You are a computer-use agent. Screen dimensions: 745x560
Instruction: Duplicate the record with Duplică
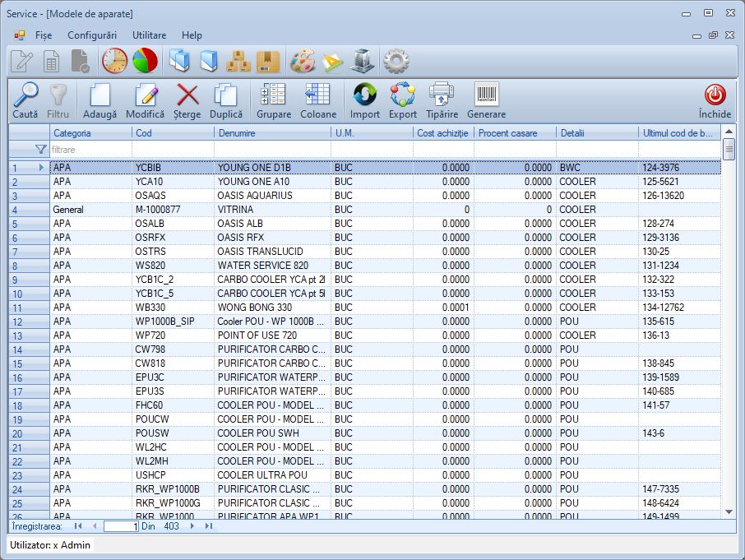(x=225, y=100)
